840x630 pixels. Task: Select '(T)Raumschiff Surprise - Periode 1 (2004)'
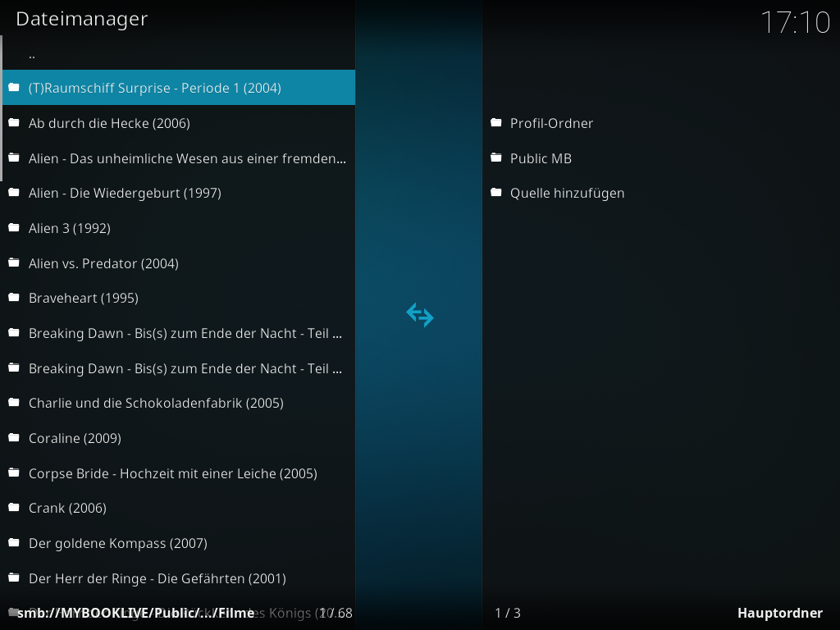(x=178, y=87)
